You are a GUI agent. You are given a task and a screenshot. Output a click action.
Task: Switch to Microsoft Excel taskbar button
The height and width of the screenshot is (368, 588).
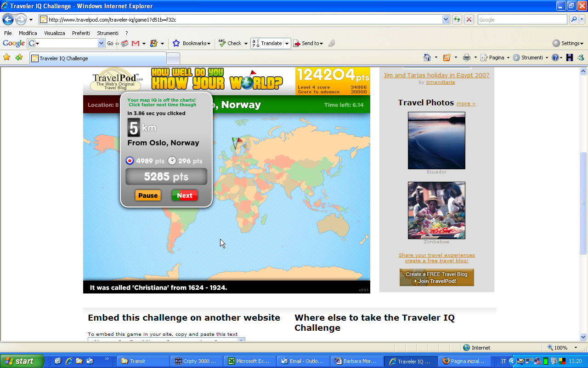(x=251, y=361)
